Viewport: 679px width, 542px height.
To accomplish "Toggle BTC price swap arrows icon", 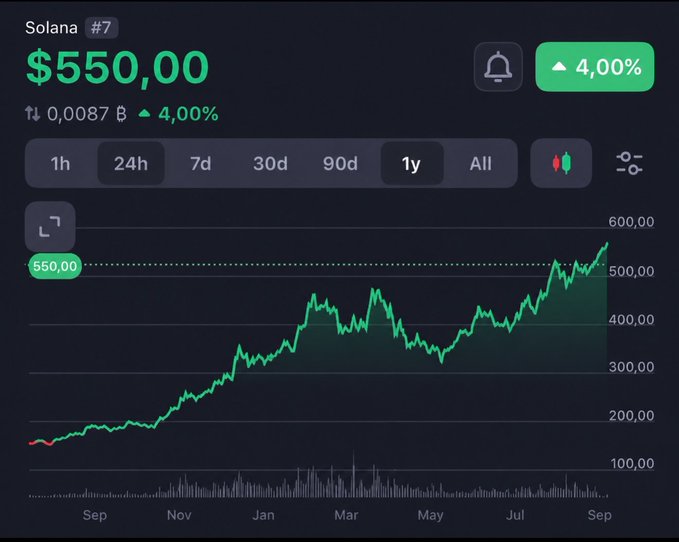I will [x=32, y=113].
